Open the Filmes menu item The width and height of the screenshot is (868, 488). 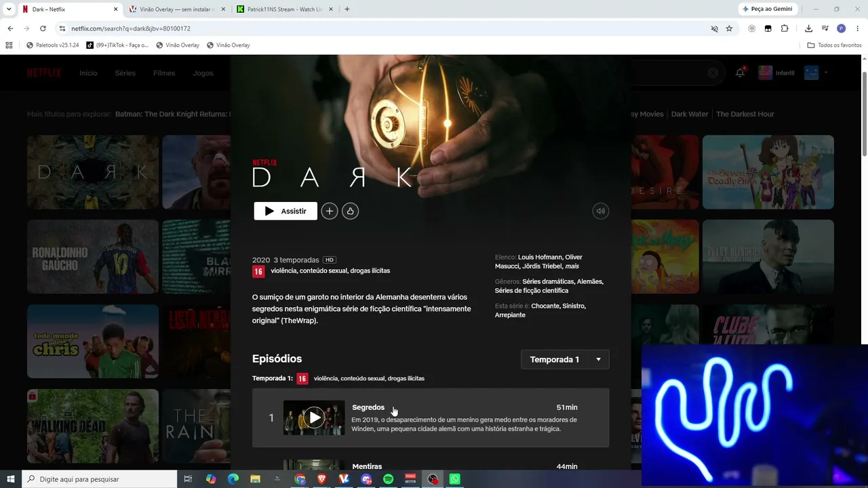coord(164,73)
